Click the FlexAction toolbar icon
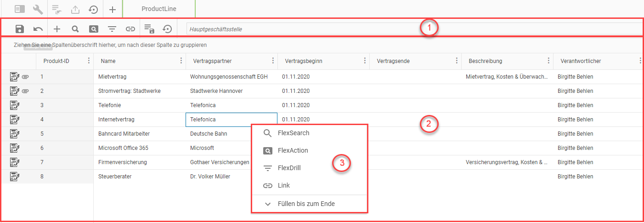 pos(94,29)
